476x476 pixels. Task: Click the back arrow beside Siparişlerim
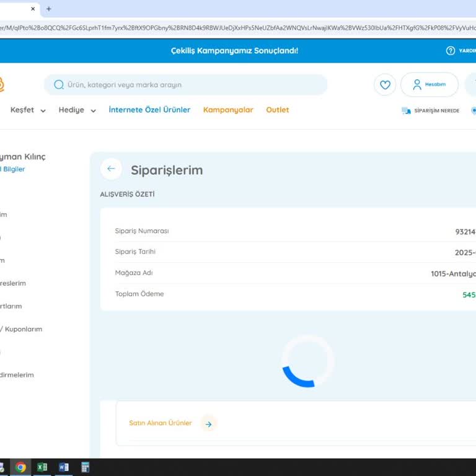pyautogui.click(x=111, y=169)
